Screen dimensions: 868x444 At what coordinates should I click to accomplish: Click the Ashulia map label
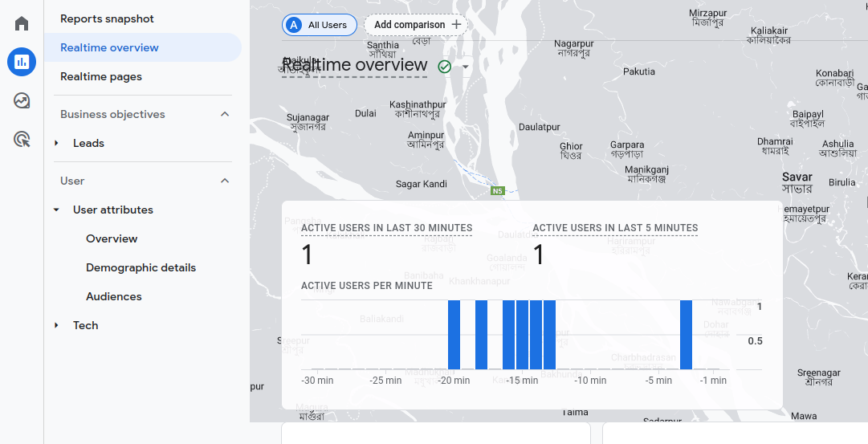[838, 149]
